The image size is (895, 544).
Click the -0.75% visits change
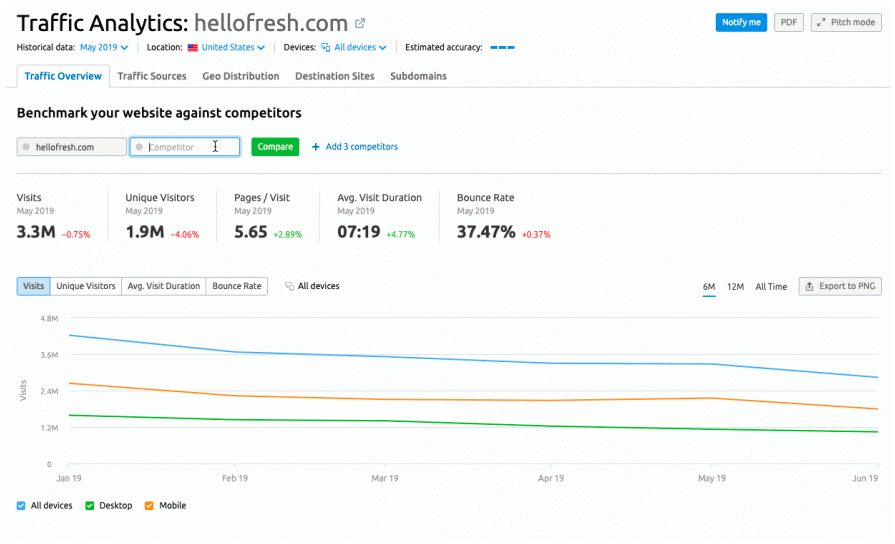click(x=76, y=235)
